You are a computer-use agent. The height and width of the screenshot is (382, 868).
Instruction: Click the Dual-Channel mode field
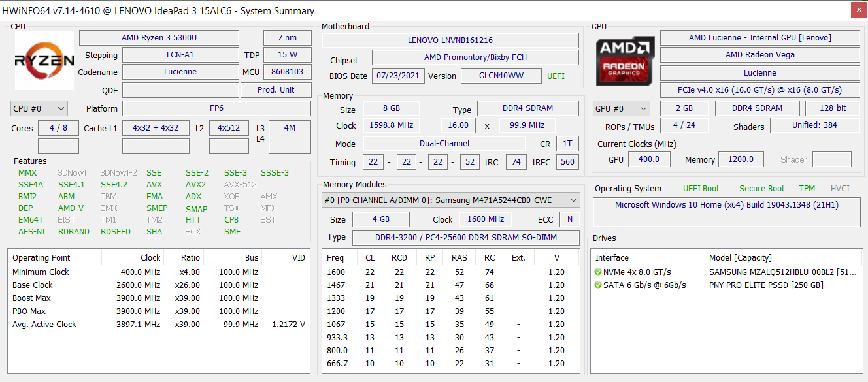point(444,144)
